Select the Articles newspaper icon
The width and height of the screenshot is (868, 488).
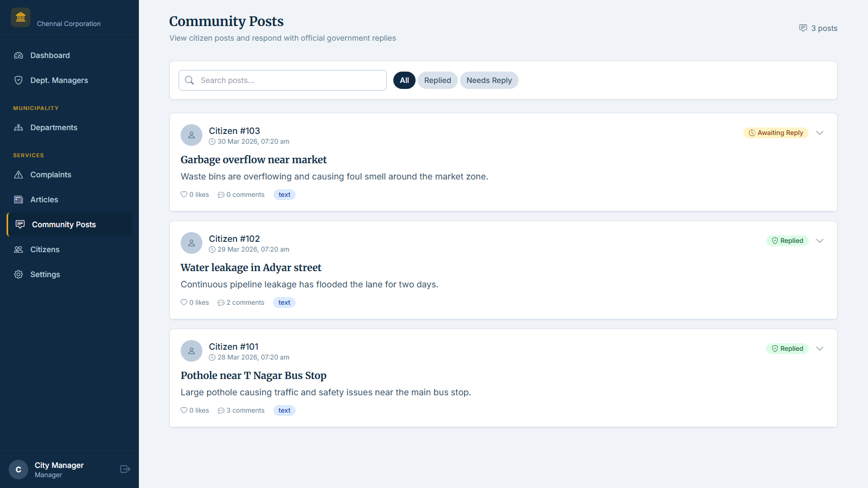click(18, 200)
